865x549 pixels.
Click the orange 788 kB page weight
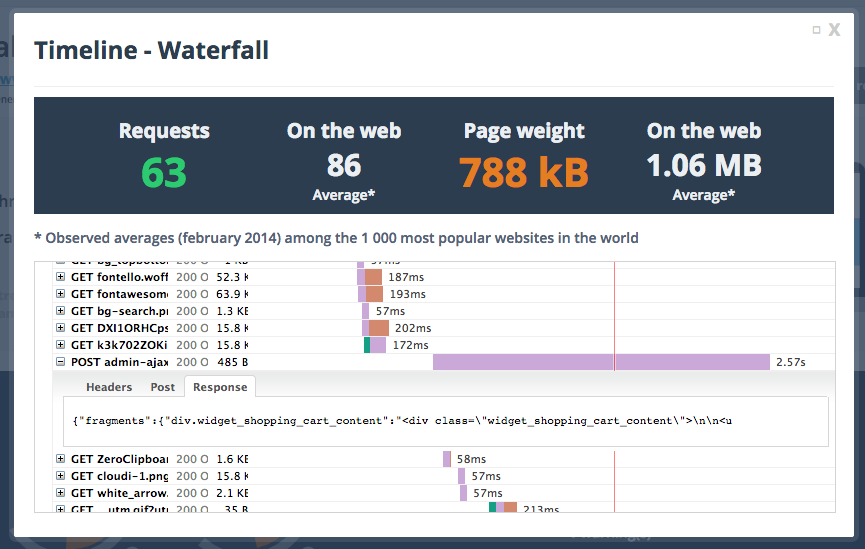pos(524,173)
